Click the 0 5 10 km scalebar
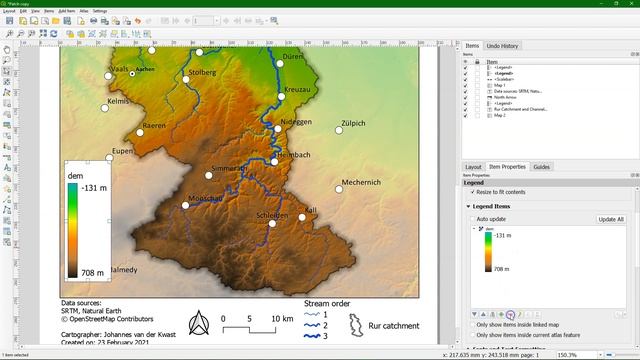 (257, 324)
